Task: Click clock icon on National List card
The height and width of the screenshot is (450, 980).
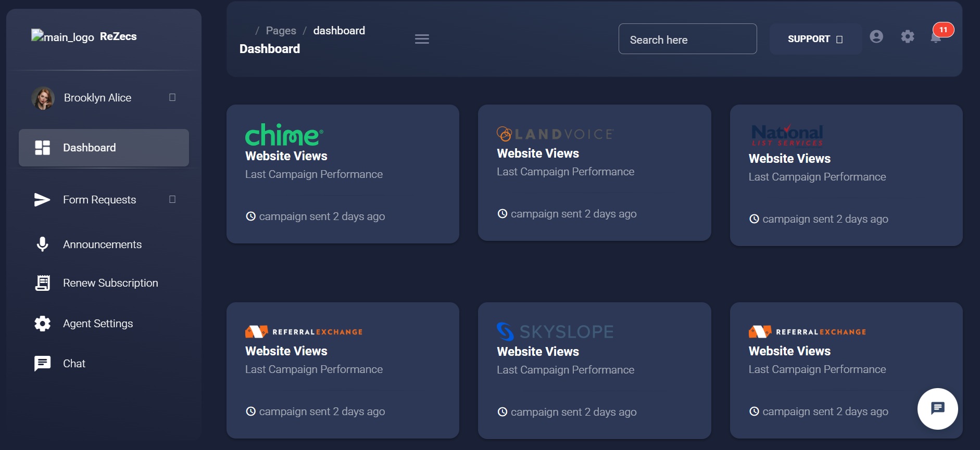Action: click(x=754, y=219)
